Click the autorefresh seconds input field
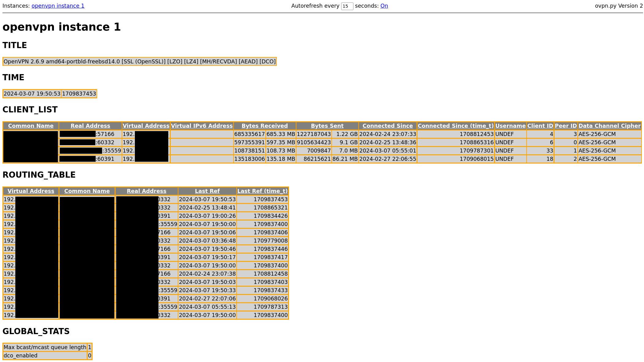The width and height of the screenshot is (644, 362). click(347, 6)
